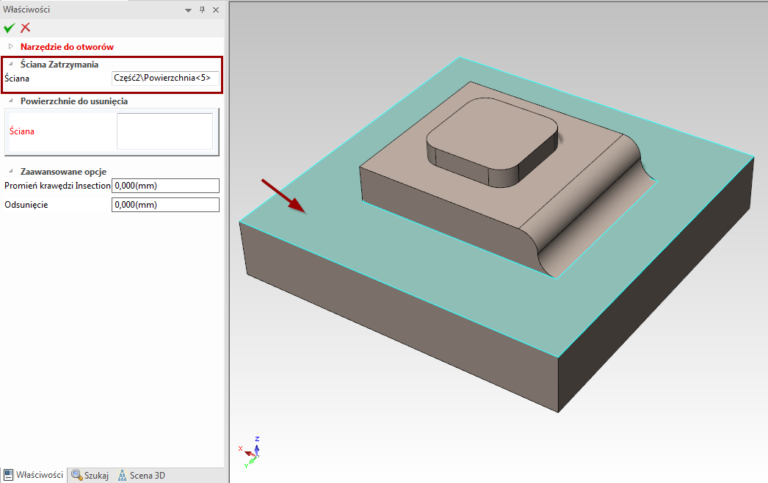
Task: Select the Właściwości tab
Action: pyautogui.click(x=33, y=475)
